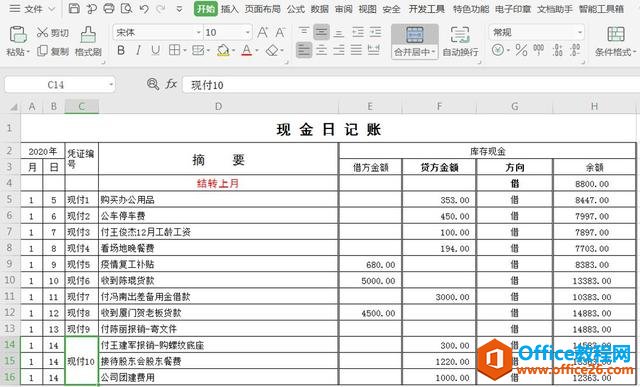Switch to the 公式 ribbon tab
This screenshot has width=640, height=387.
296,9
